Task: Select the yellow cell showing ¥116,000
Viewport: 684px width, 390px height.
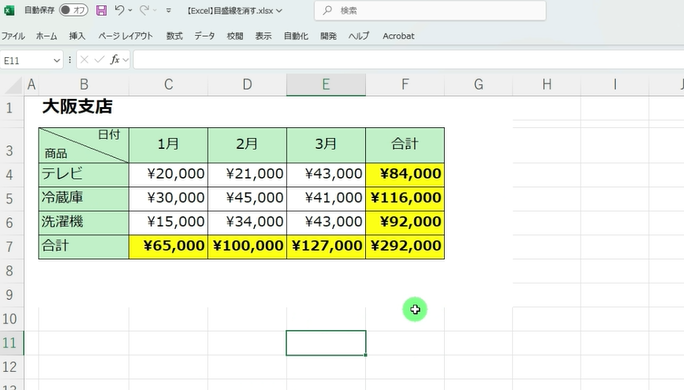Action: coord(405,199)
